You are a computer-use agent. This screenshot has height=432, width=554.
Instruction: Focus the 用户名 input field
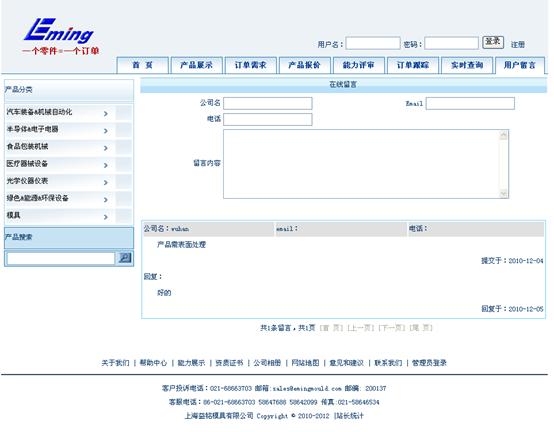373,43
